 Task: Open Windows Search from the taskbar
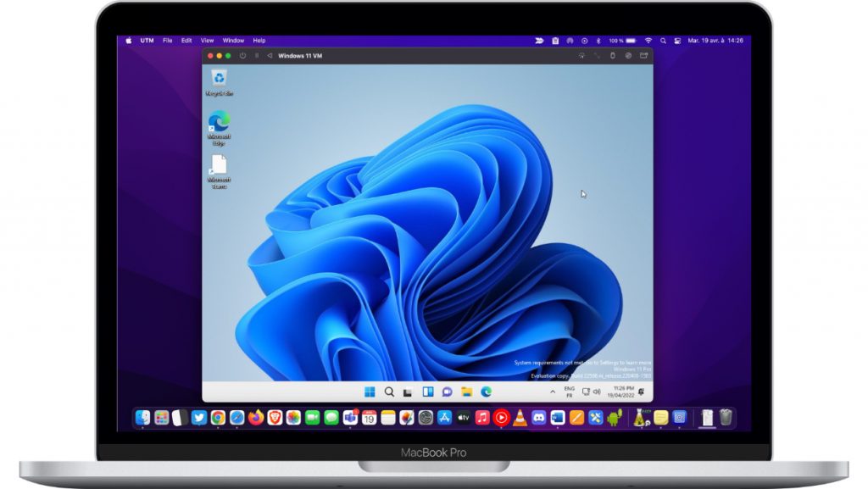point(389,392)
